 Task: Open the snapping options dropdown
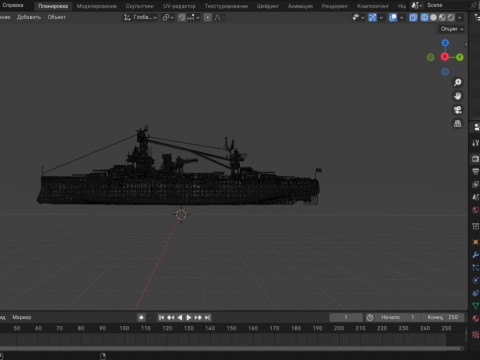coord(193,17)
